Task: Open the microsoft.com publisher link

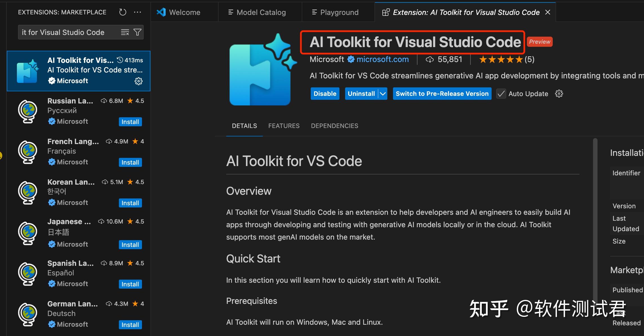Action: point(383,59)
